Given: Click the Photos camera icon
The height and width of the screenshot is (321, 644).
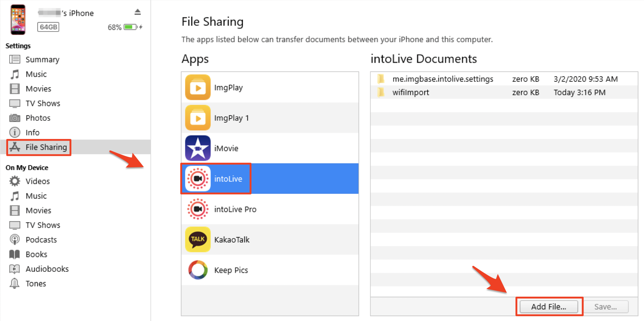Looking at the screenshot, I should coord(15,118).
